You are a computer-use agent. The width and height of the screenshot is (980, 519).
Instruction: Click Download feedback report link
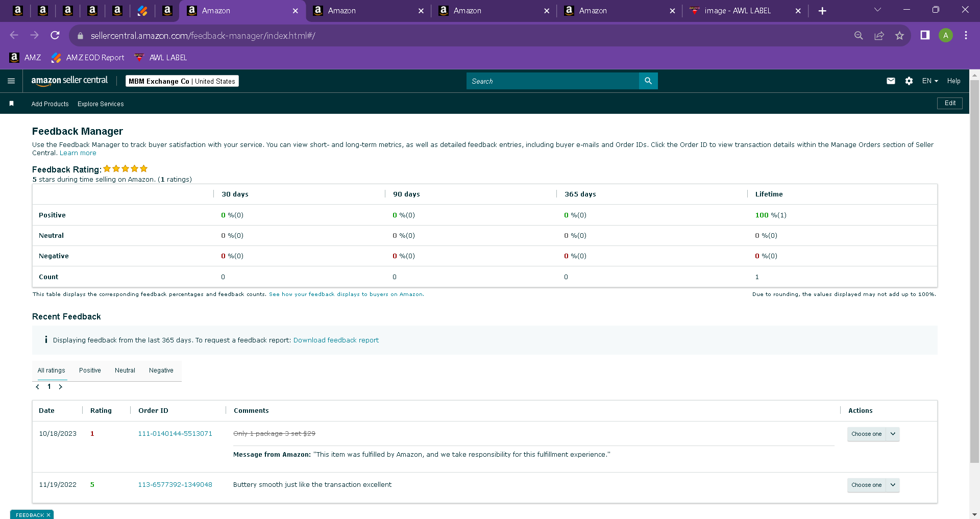pyautogui.click(x=336, y=340)
